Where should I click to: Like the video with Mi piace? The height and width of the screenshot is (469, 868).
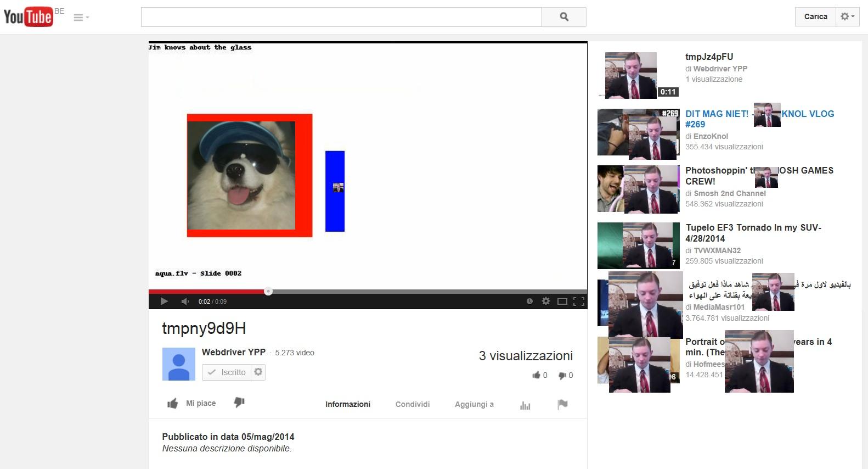pyautogui.click(x=191, y=404)
